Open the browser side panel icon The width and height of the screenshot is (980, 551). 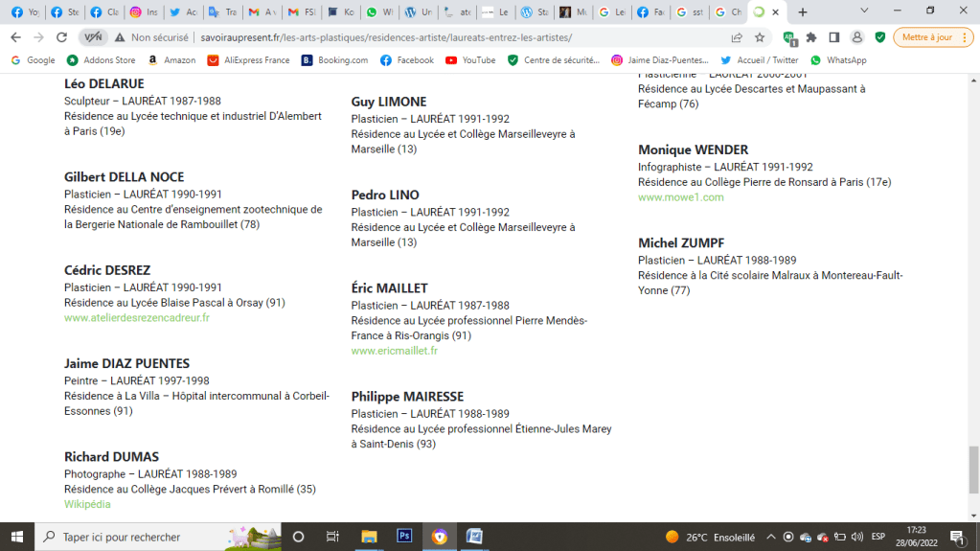(833, 37)
